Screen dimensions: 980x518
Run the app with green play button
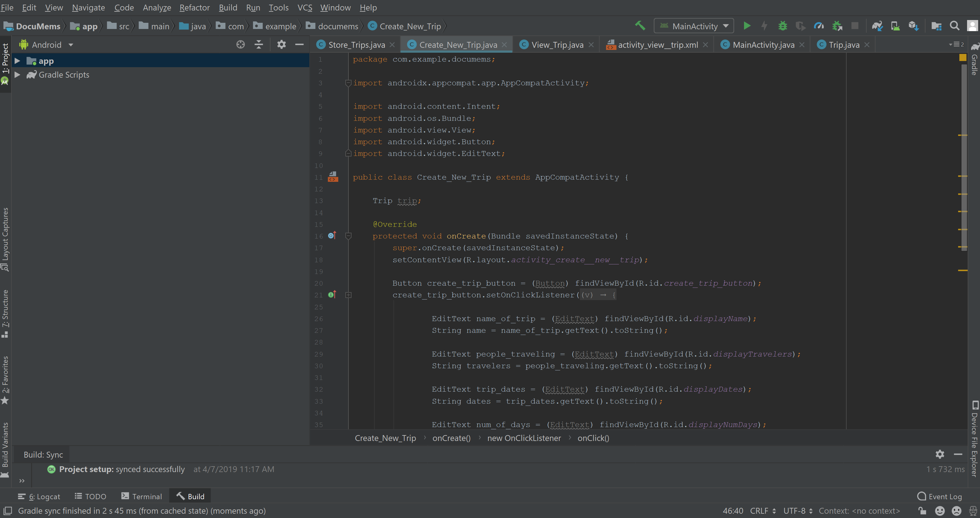(x=747, y=26)
